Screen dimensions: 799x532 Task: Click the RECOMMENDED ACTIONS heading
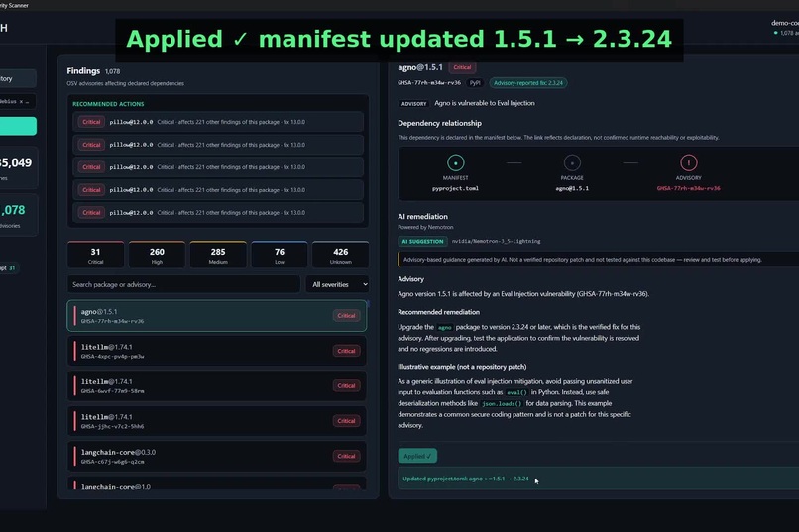108,104
